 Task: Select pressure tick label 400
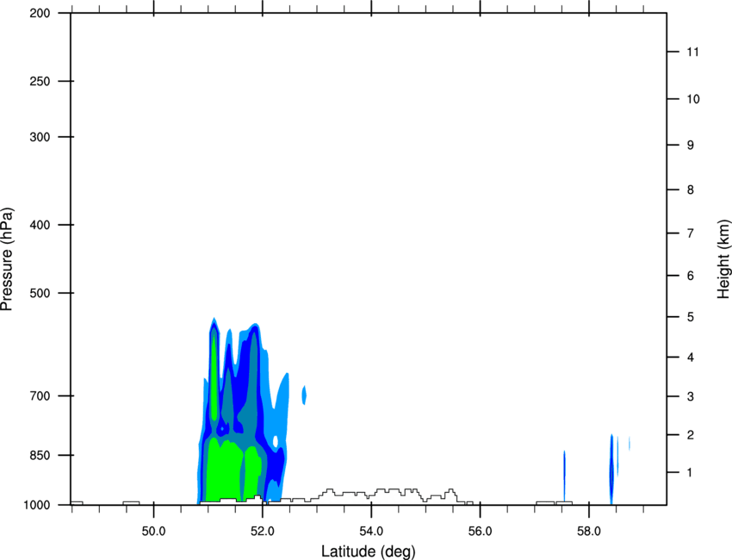[40, 225]
